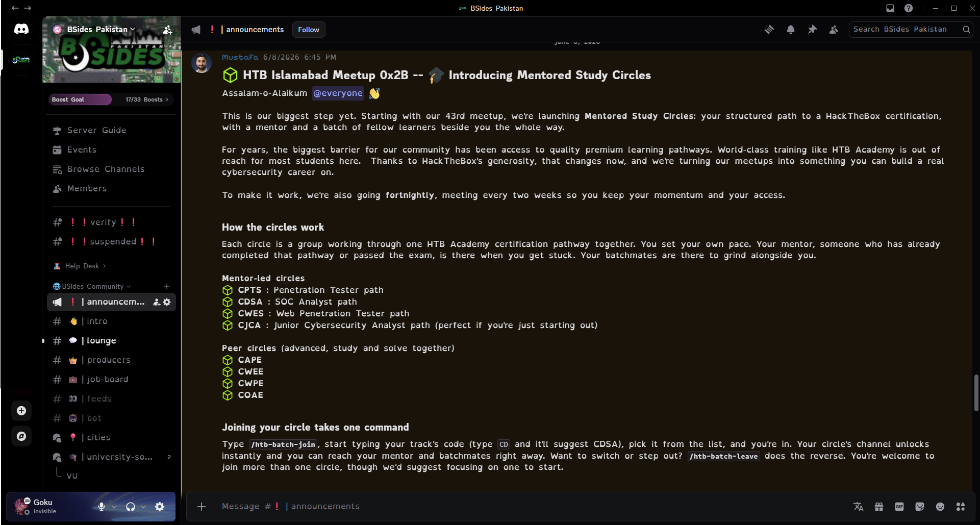Open notification settings bell icon
The image size is (980, 525).
[791, 30]
